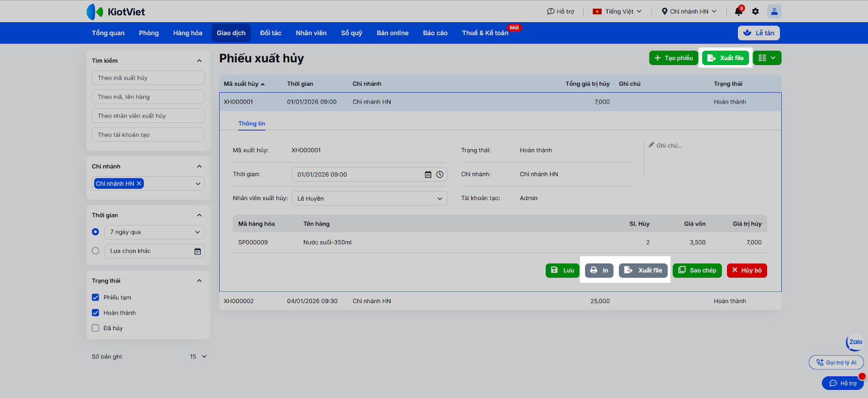
Task: Click the clock icon in Thời gian field
Action: pyautogui.click(x=440, y=175)
